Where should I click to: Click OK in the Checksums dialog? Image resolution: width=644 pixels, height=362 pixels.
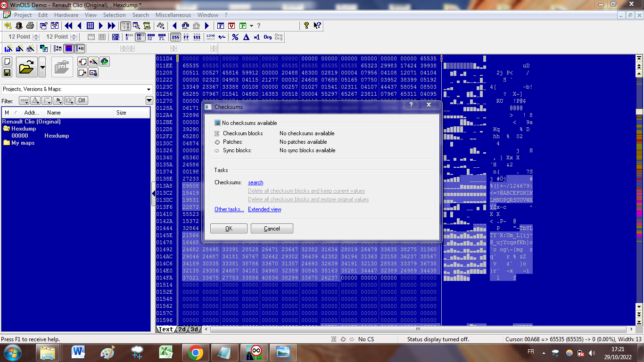(229, 229)
